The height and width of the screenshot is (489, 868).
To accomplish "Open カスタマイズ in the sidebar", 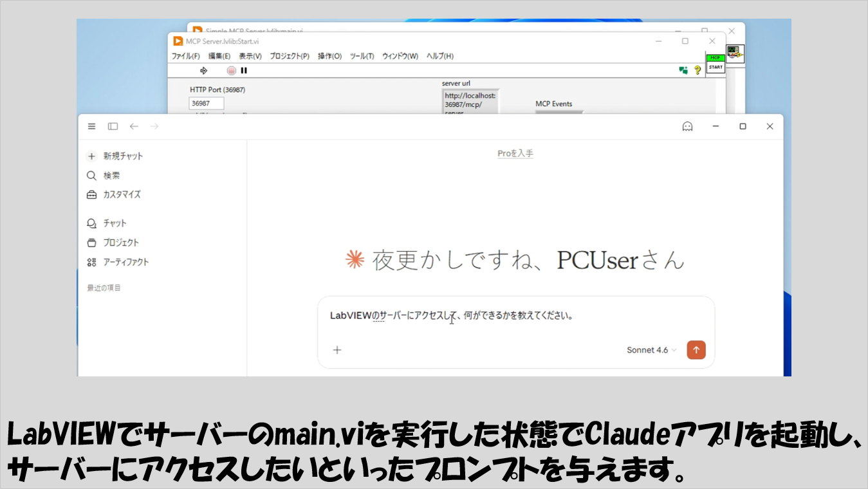I will coord(121,194).
